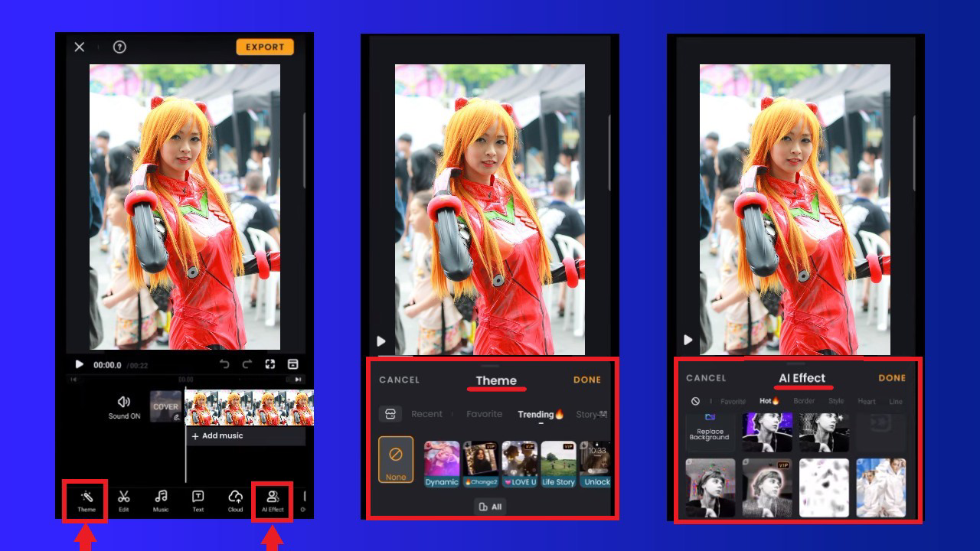
Task: Redo the last edit
Action: (x=247, y=364)
